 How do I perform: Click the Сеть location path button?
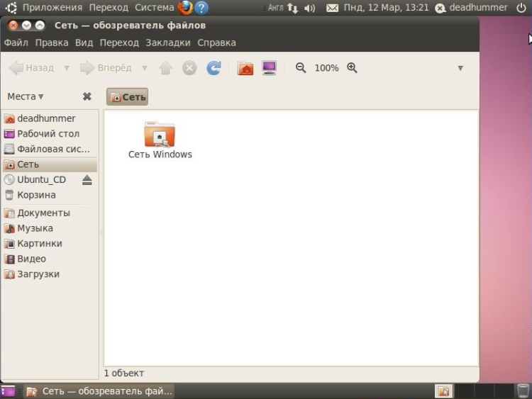(x=128, y=97)
